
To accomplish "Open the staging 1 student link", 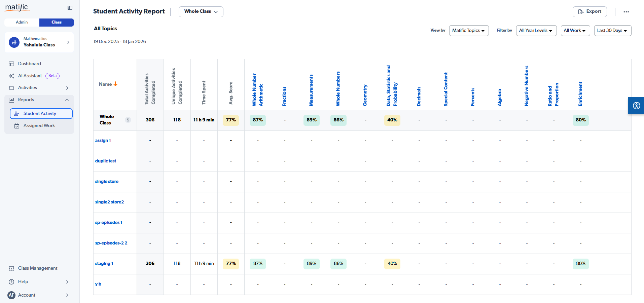I will [x=104, y=264].
